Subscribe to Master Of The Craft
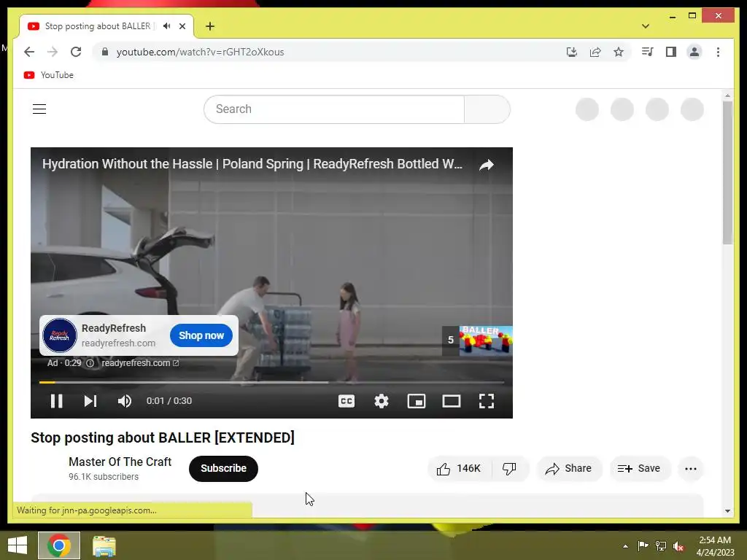 223,469
